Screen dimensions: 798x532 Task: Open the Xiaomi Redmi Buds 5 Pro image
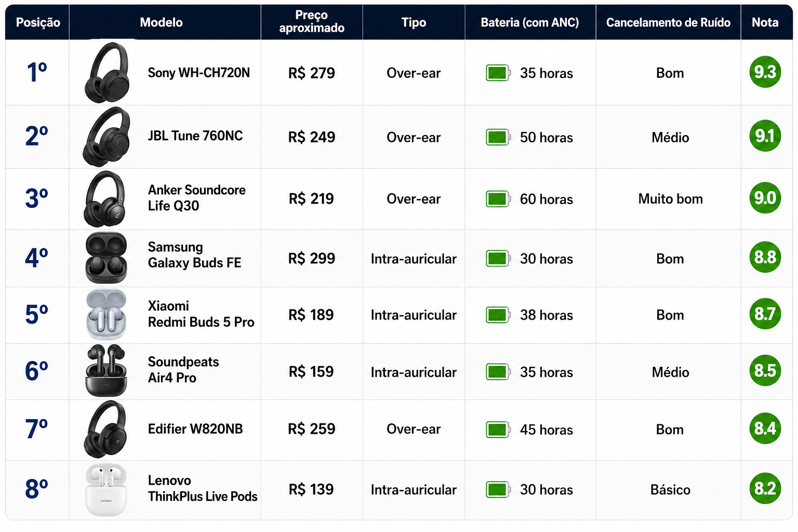[107, 314]
